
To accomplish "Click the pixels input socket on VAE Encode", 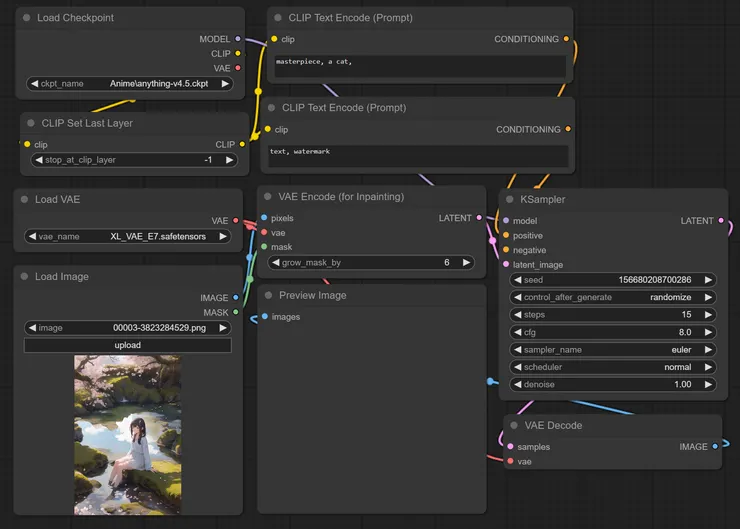I will point(264,218).
